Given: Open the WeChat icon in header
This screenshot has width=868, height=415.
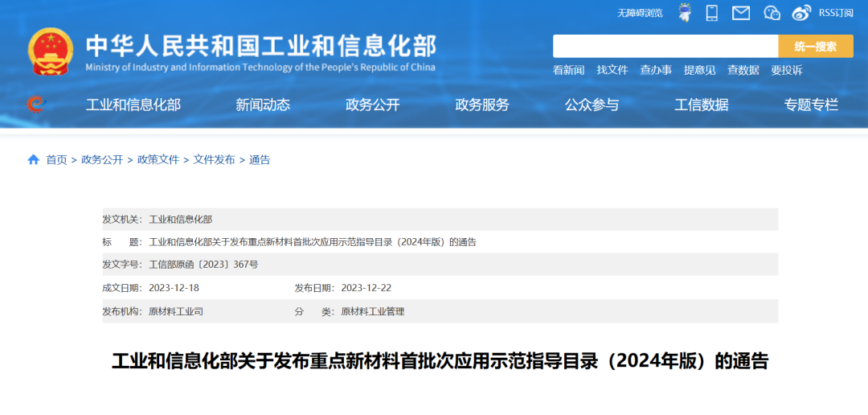Looking at the screenshot, I should 772,13.
